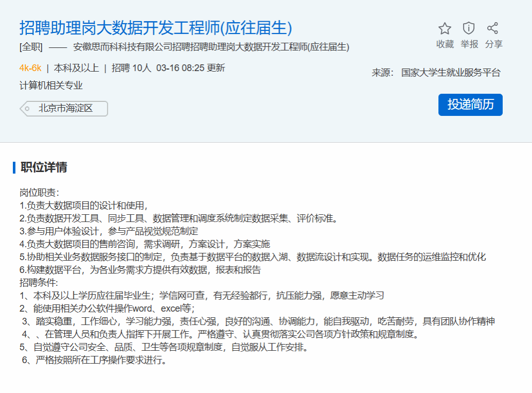Open the blue job title 招聘助理岗大数据开发工程师
532x393 pixels.
(155, 28)
